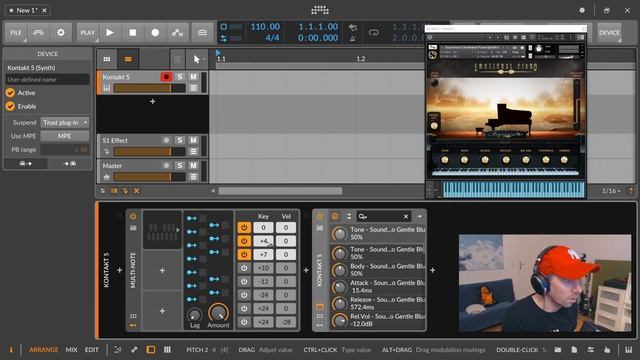Disable the first note power button (Key 0)
Viewport: 640px width, 360px height.
coord(244,227)
